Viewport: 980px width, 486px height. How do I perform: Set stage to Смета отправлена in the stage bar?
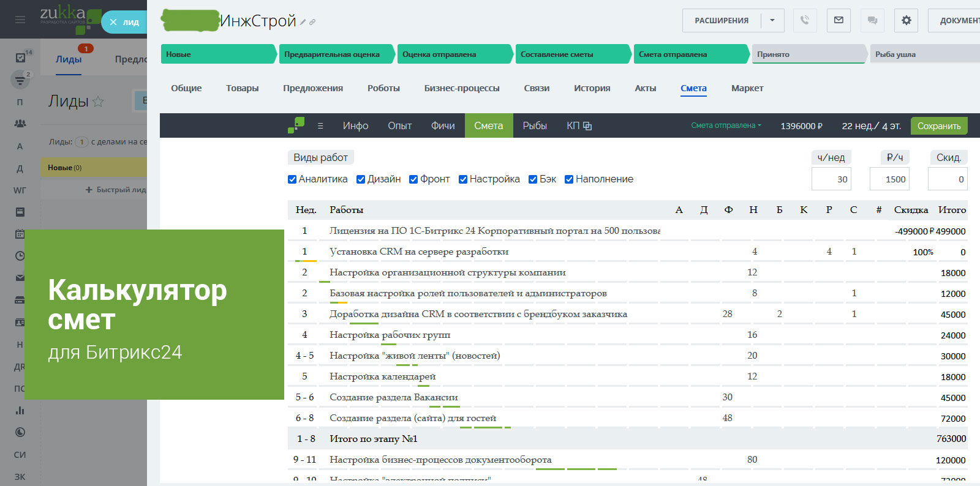pos(692,54)
